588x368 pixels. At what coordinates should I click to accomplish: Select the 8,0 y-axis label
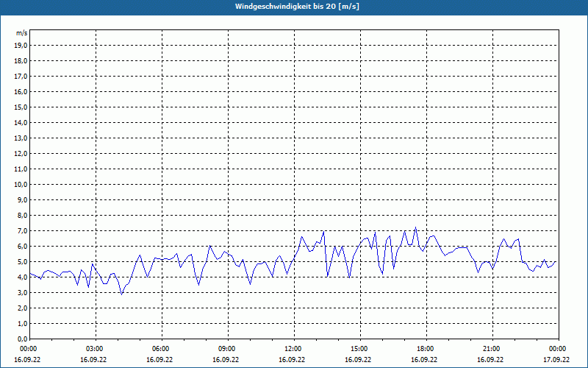(x=22, y=215)
